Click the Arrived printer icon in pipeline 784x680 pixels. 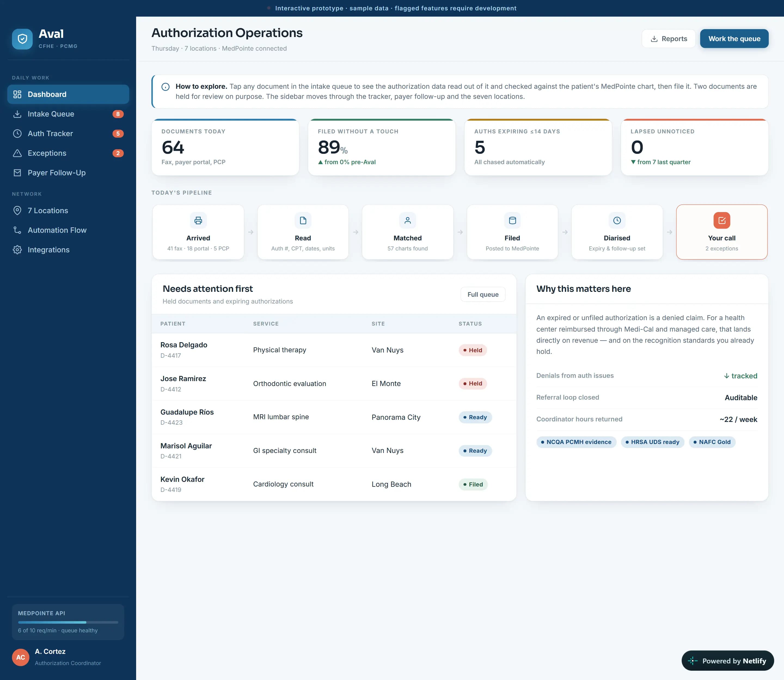pyautogui.click(x=198, y=220)
